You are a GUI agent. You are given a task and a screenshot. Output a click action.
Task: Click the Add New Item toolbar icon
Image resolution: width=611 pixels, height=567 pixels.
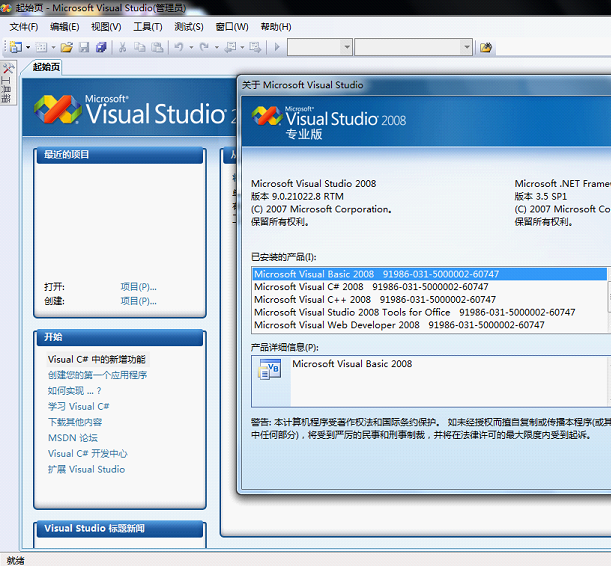[41, 48]
